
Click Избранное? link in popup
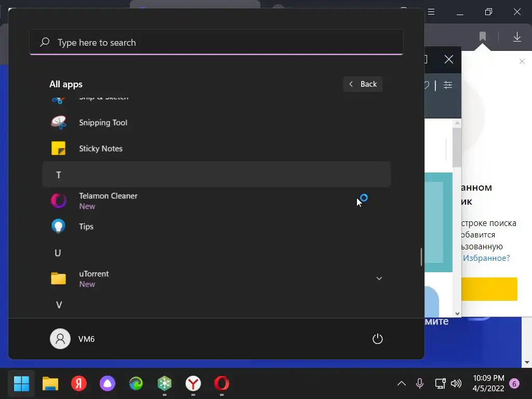486,258
